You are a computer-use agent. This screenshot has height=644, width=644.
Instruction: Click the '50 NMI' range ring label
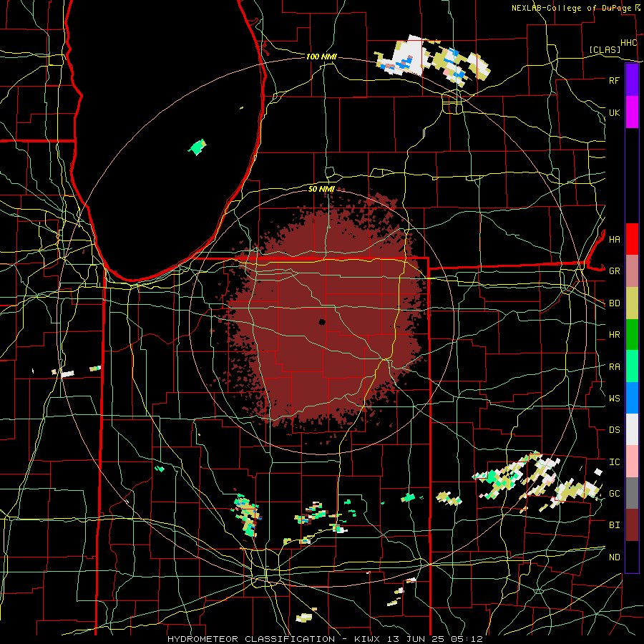click(x=321, y=189)
